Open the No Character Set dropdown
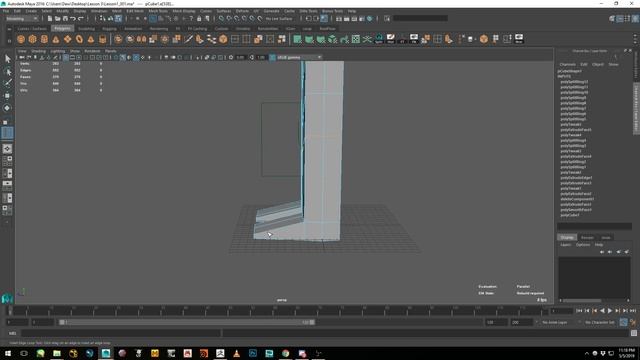Viewport: 640px width, 360px height. coord(600,322)
